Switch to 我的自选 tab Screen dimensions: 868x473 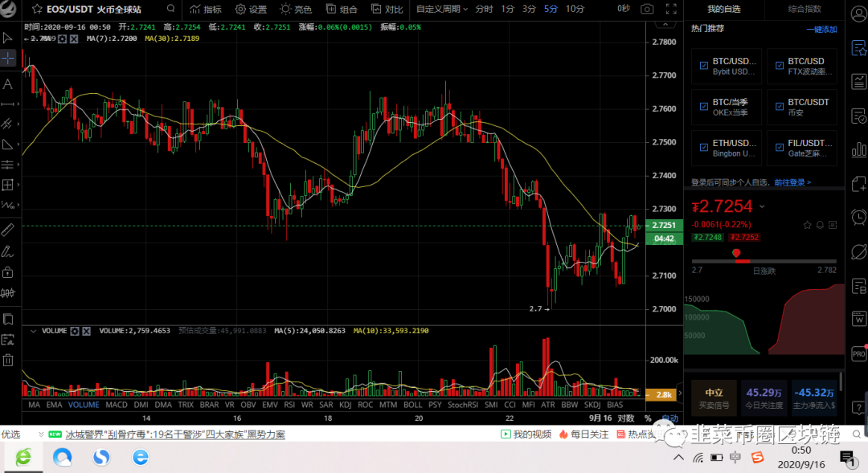click(723, 9)
